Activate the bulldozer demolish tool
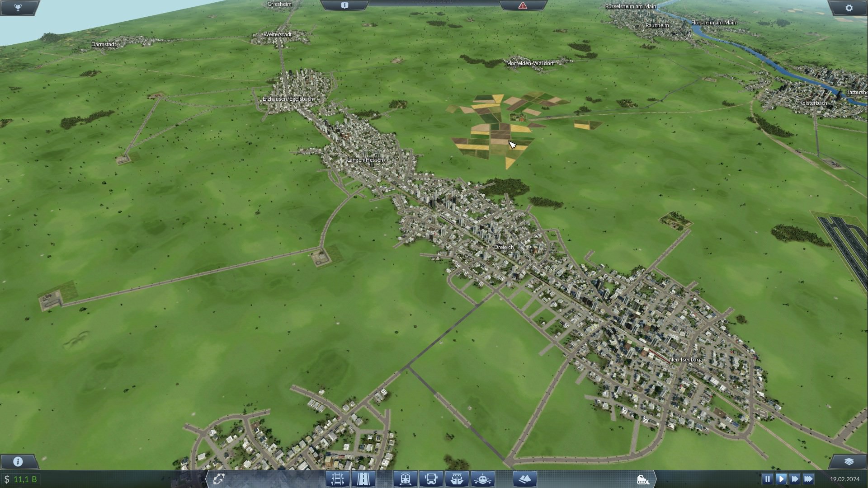Image resolution: width=868 pixels, height=488 pixels. pos(643,479)
